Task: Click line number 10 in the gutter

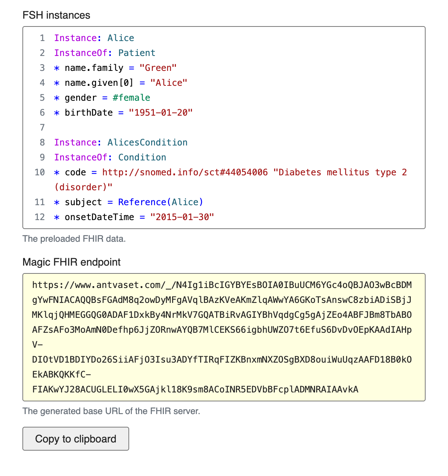Action: pos(40,172)
